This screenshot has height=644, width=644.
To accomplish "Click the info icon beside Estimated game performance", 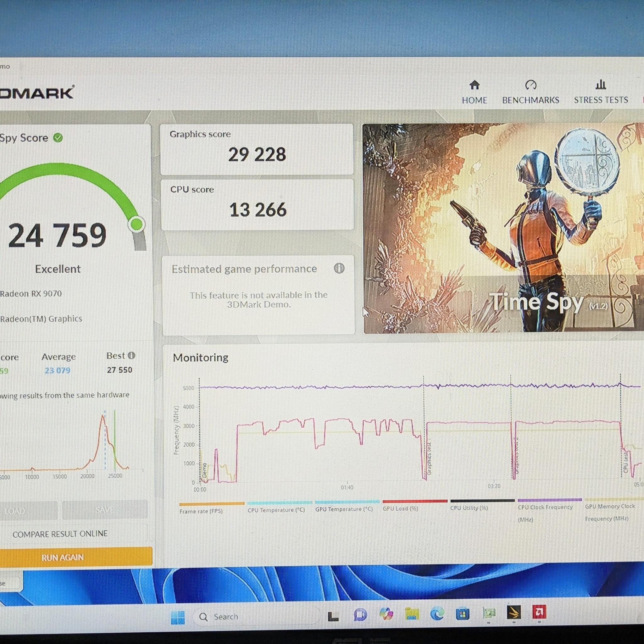I will 339,268.
